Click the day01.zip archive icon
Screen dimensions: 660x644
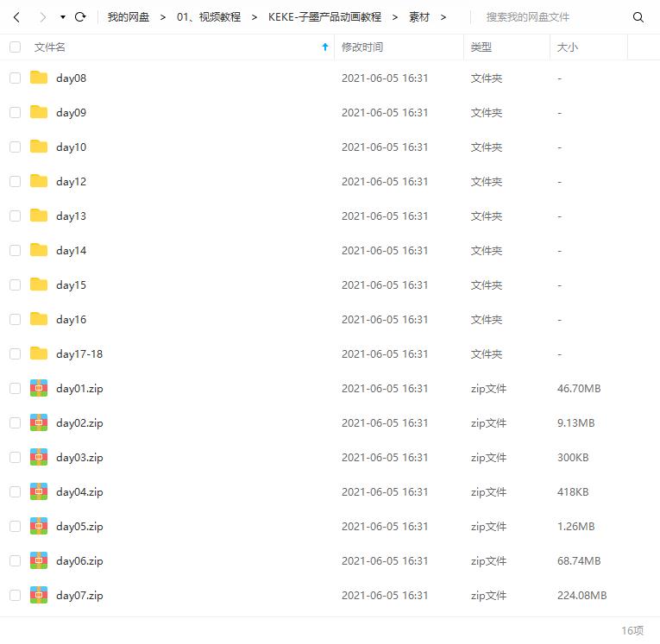(39, 388)
